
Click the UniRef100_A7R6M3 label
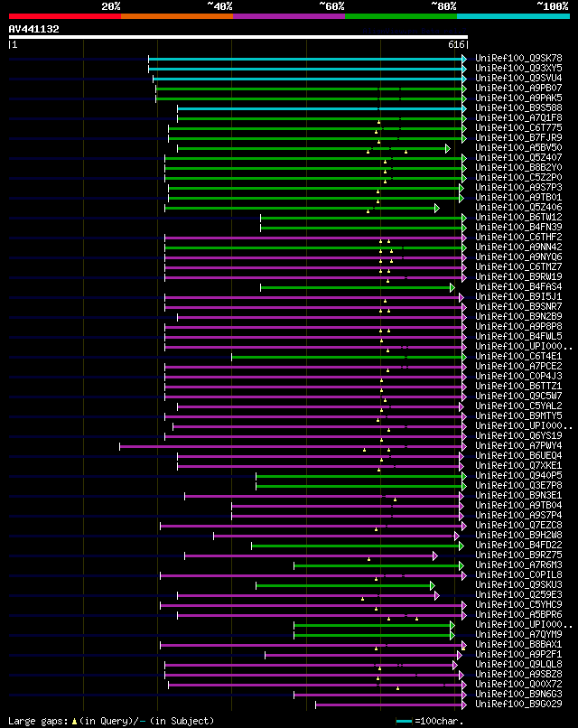[x=518, y=565]
